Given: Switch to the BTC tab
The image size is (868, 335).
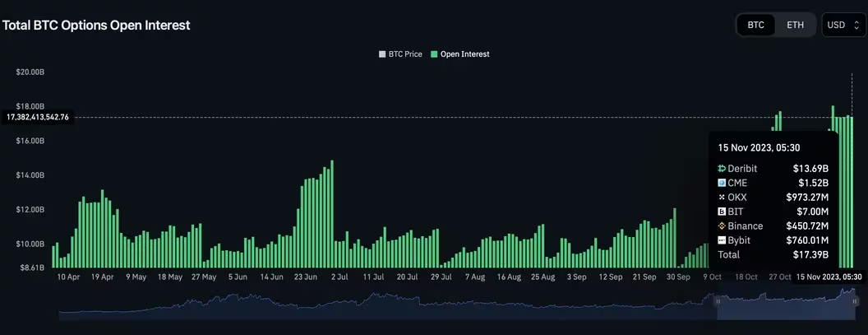Looking at the screenshot, I should pyautogui.click(x=755, y=25).
